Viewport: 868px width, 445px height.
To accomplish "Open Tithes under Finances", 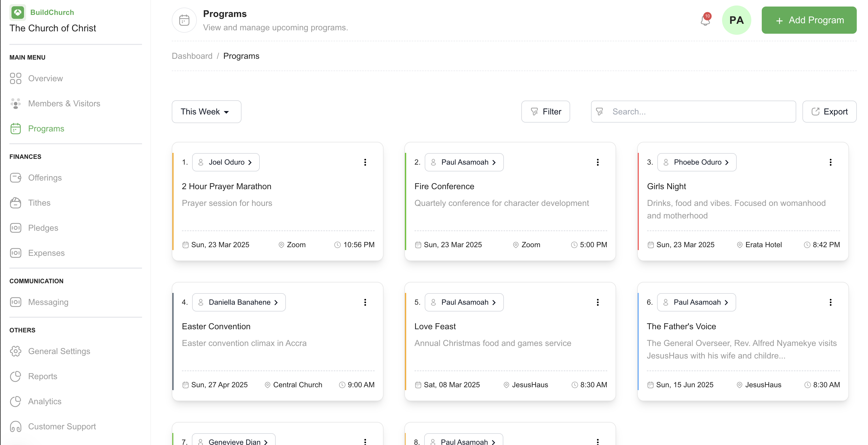I will point(39,203).
